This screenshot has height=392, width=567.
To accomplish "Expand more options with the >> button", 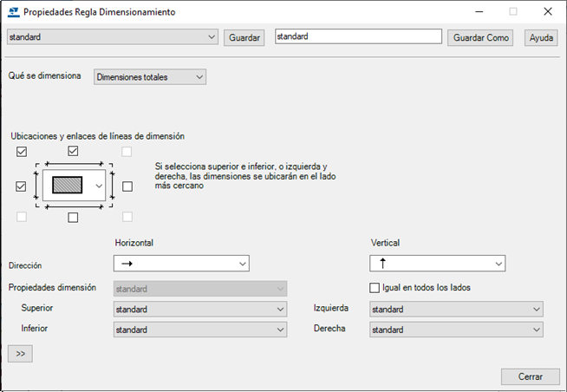I will point(19,353).
